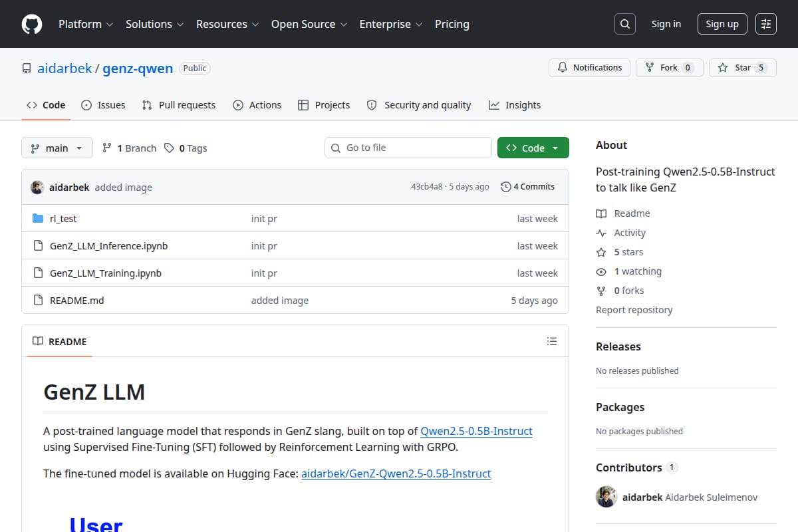Open Activity link in About
Screen dimensions: 798x532
click(x=621, y=233)
